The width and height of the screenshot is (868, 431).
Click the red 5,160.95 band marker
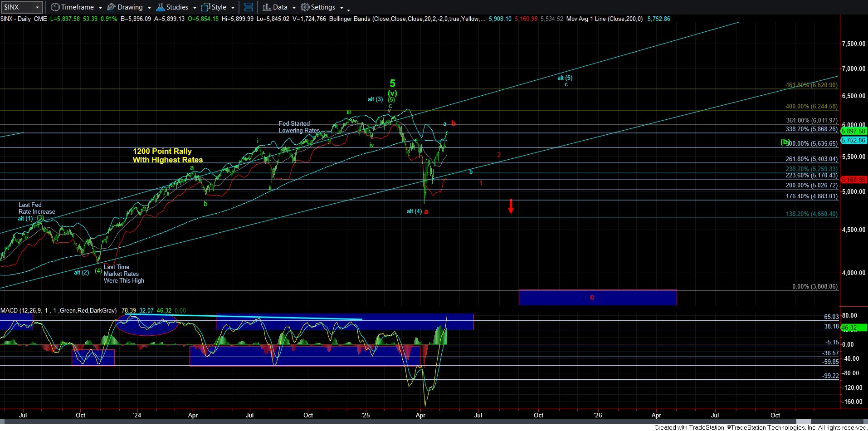[853, 180]
